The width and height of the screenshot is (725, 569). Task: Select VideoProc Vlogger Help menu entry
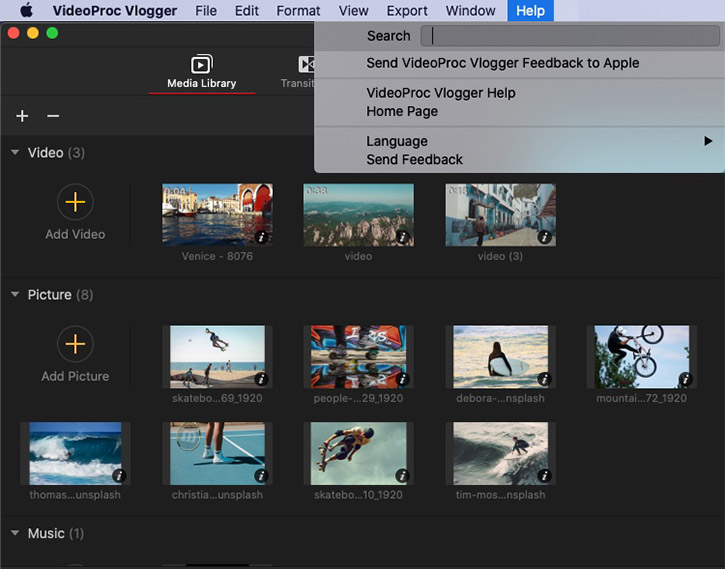pyautogui.click(x=441, y=93)
